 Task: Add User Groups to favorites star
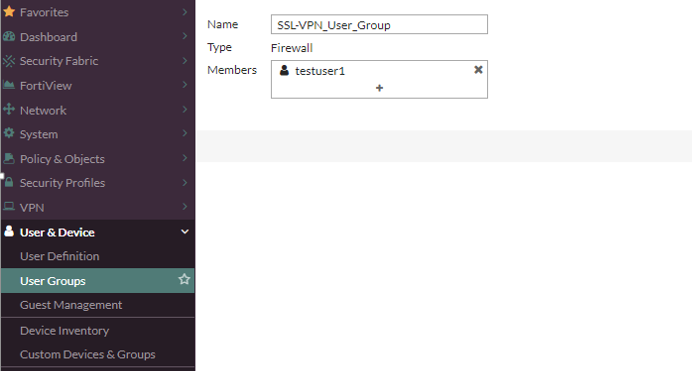184,279
